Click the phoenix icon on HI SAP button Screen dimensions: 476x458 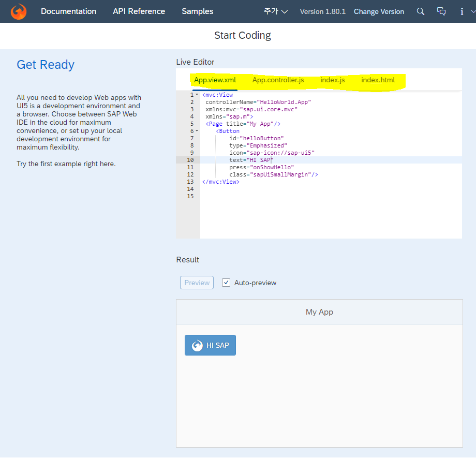point(197,345)
